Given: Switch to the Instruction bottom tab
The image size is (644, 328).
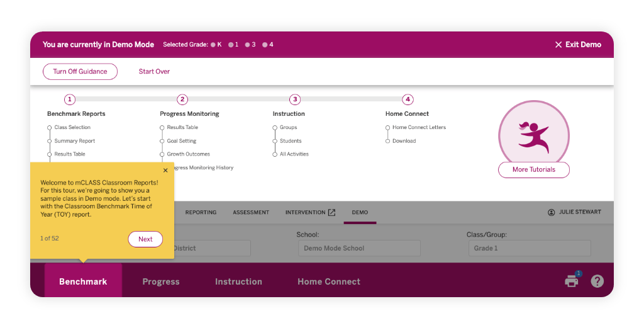Looking at the screenshot, I should click(x=238, y=281).
